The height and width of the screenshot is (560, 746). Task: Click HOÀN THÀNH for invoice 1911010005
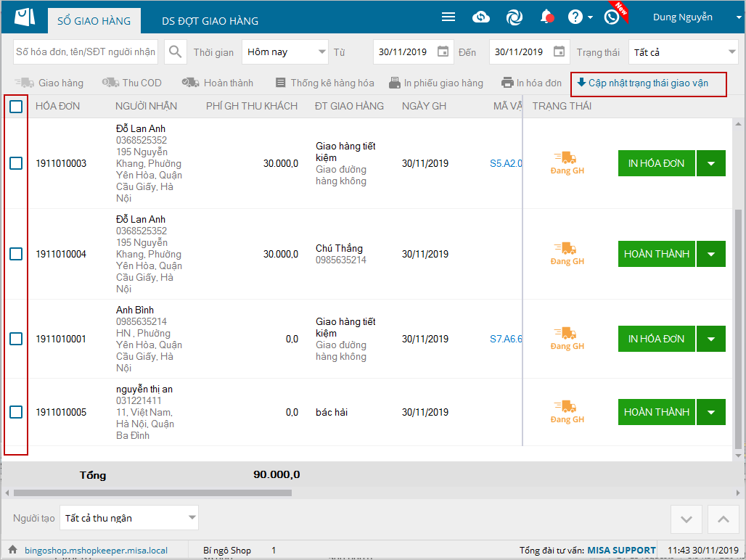pyautogui.click(x=657, y=412)
